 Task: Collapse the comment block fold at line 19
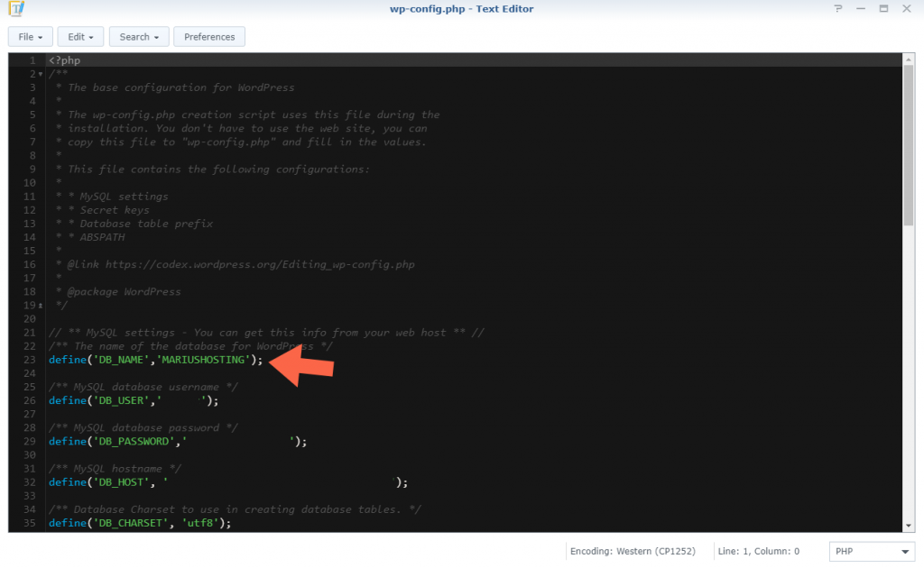40,306
